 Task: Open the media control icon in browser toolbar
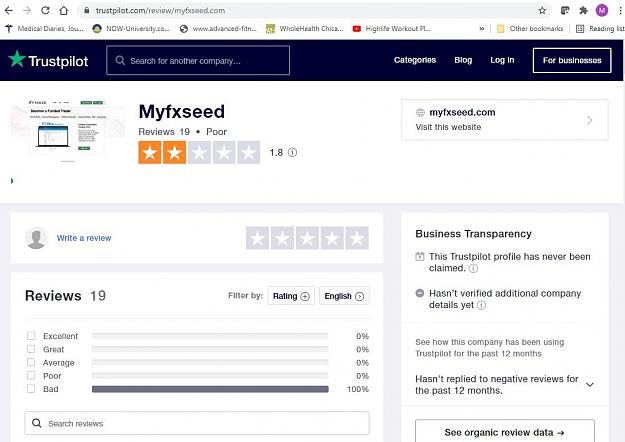pyautogui.click(x=564, y=10)
